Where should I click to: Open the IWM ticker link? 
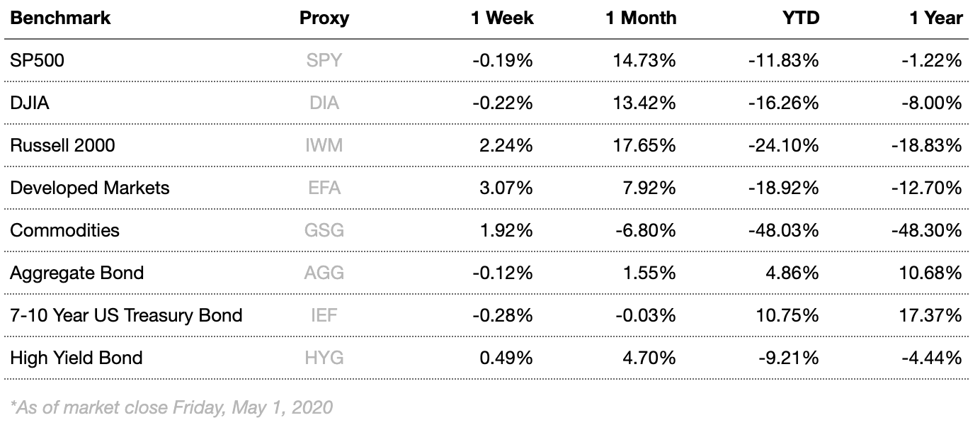click(x=324, y=145)
